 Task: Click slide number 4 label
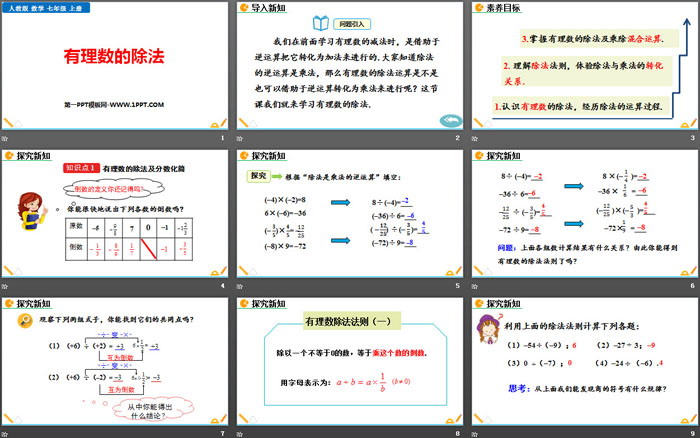pyautogui.click(x=222, y=286)
